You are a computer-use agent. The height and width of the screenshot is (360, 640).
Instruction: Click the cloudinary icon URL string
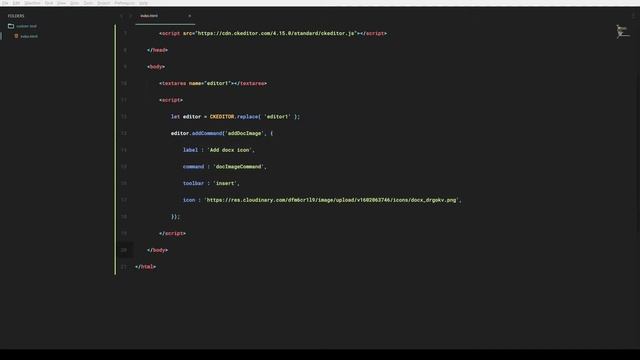[x=331, y=200]
